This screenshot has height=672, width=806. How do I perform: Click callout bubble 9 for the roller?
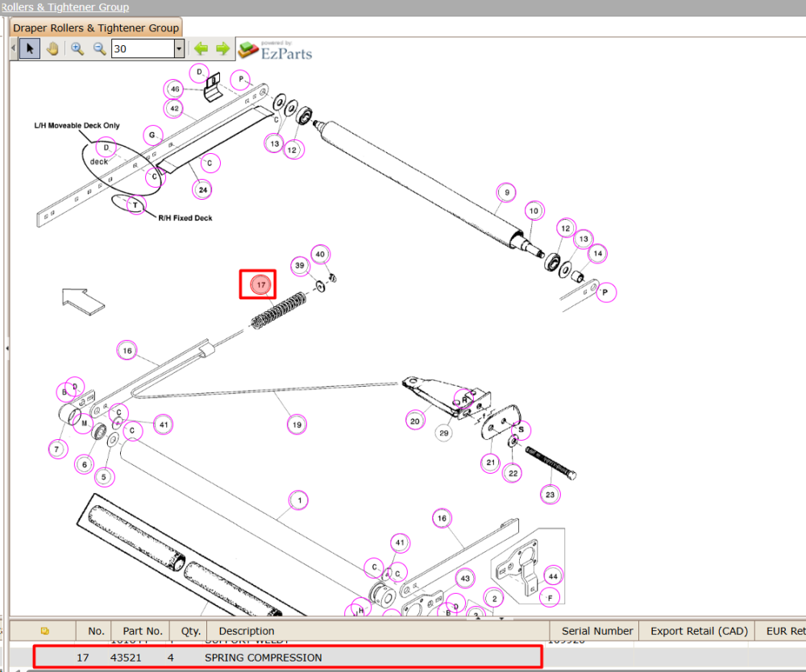point(506,193)
